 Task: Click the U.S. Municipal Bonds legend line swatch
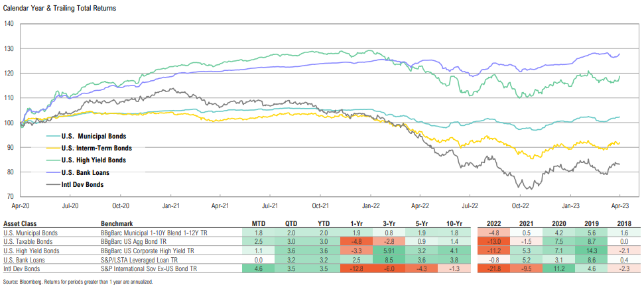(x=52, y=137)
